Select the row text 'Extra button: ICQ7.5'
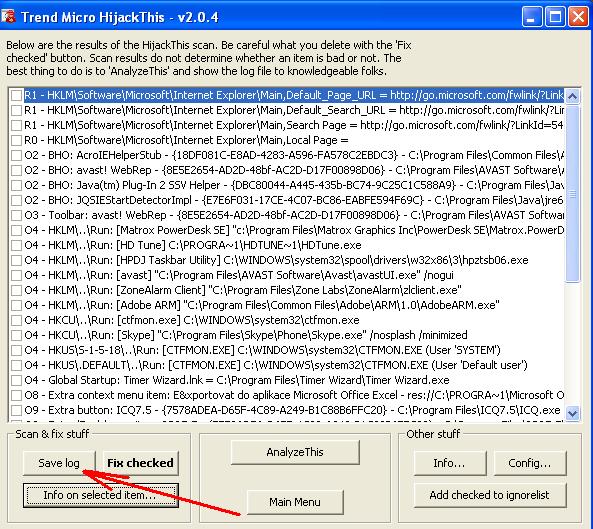Image resolution: width=593 pixels, height=529 pixels. pos(100,410)
